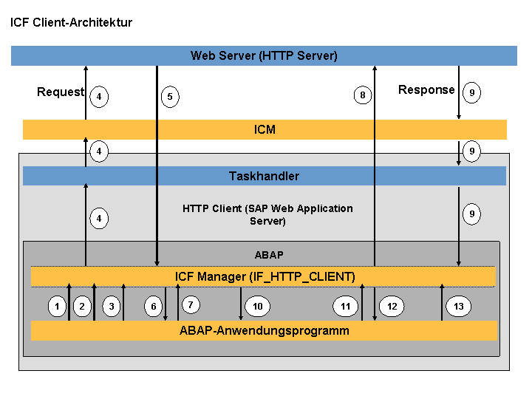Select the HTTP Client (SAP Web Application Server) text
Viewport: 532px width, 399px height.
(267, 214)
